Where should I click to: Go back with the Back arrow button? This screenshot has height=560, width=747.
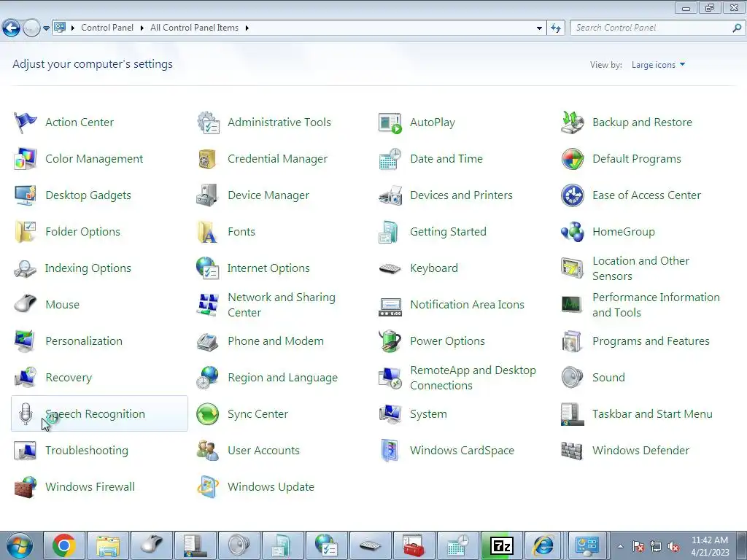tap(12, 28)
